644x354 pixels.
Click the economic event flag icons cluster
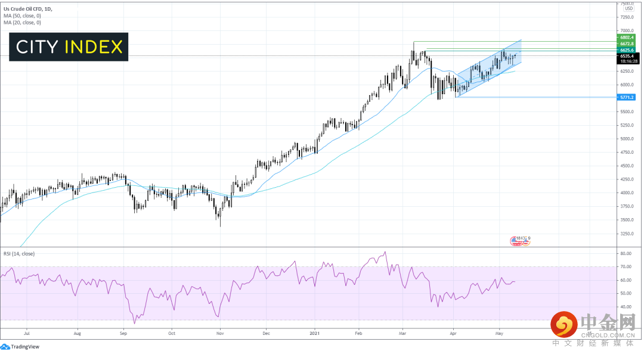tap(520, 241)
